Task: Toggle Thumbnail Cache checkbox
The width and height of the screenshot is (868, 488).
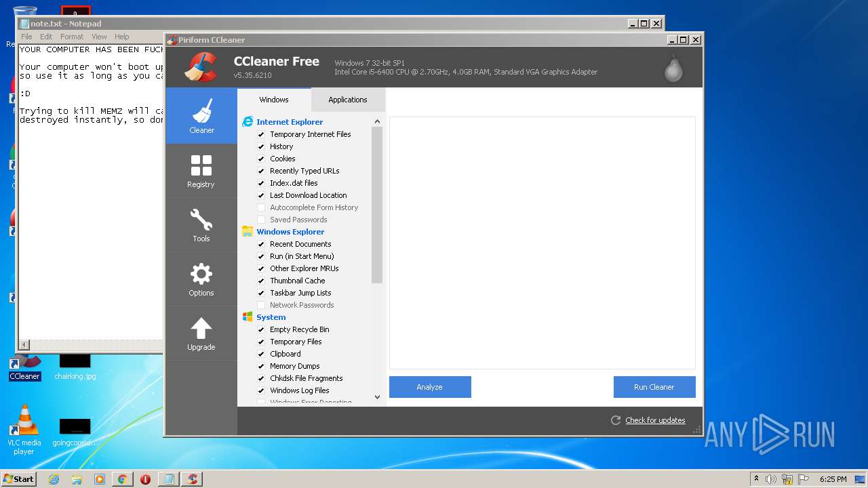Action: 261,281
